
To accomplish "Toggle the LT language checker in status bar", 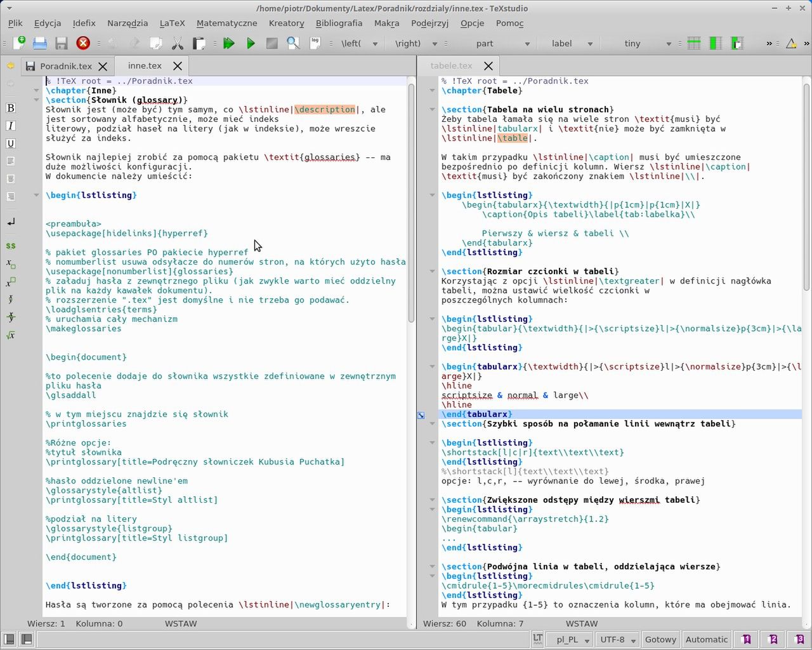I will 537,639.
